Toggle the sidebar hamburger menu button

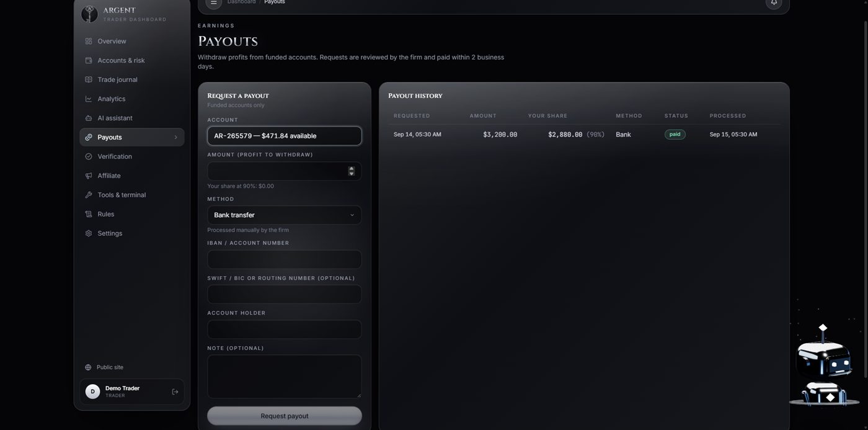(x=214, y=2)
